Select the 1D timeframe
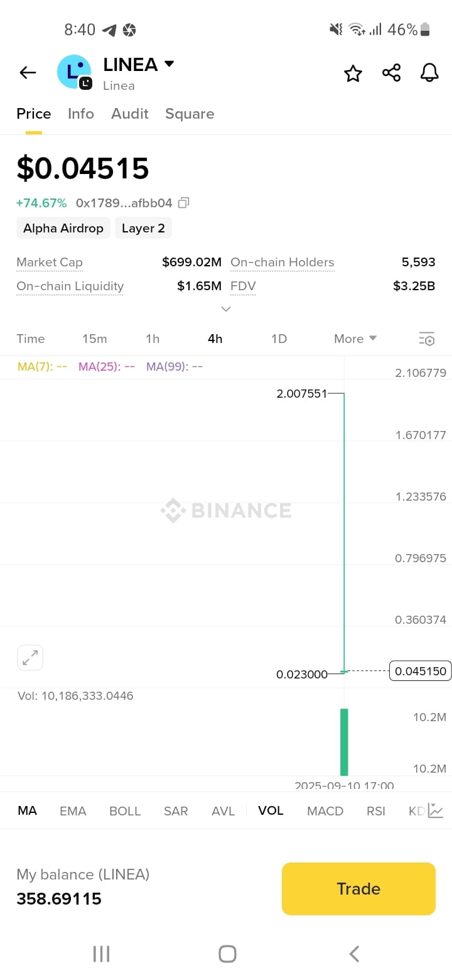 click(x=279, y=339)
